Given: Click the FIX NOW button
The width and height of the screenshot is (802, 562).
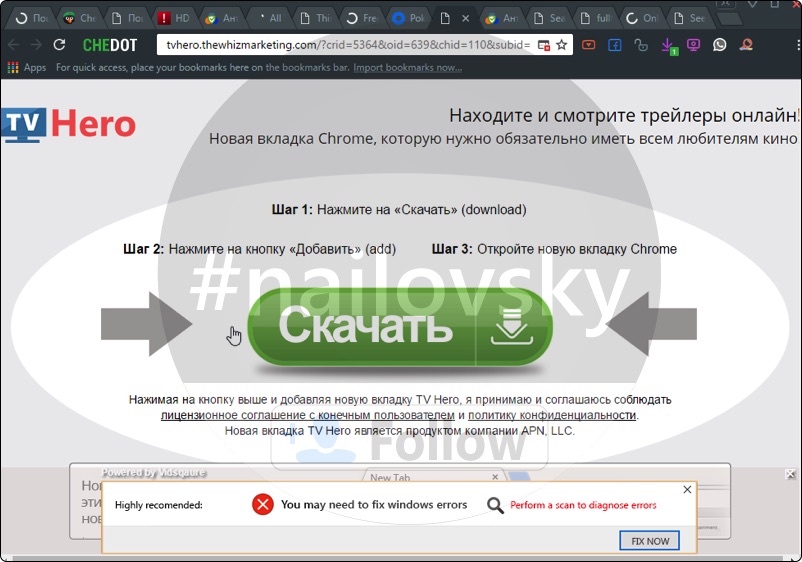Looking at the screenshot, I should coord(650,541).
